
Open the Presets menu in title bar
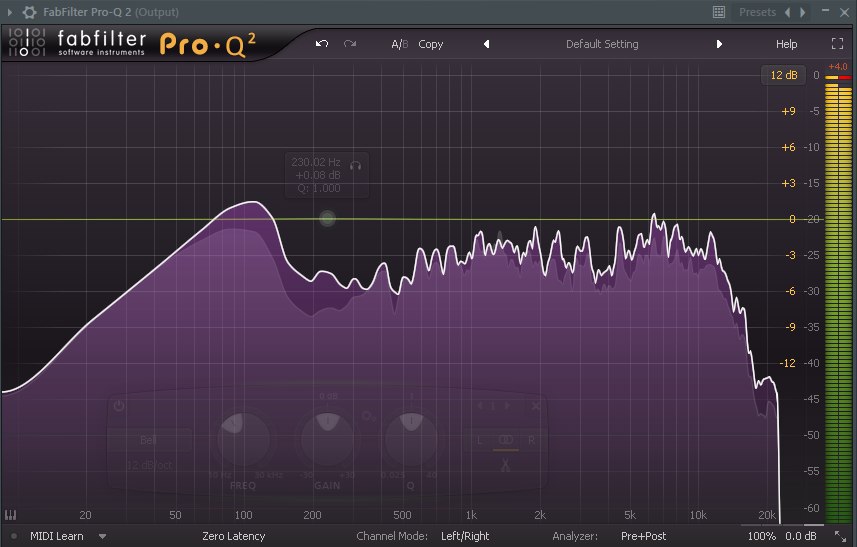(x=757, y=12)
